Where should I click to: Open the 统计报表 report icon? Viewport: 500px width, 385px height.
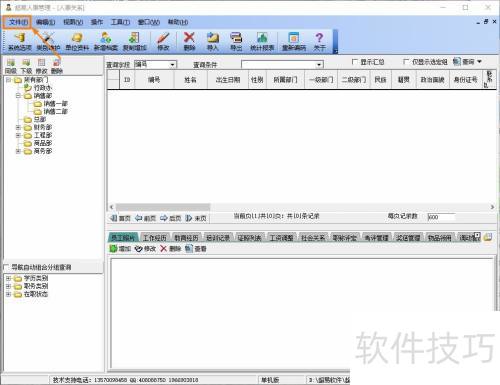pyautogui.click(x=262, y=41)
